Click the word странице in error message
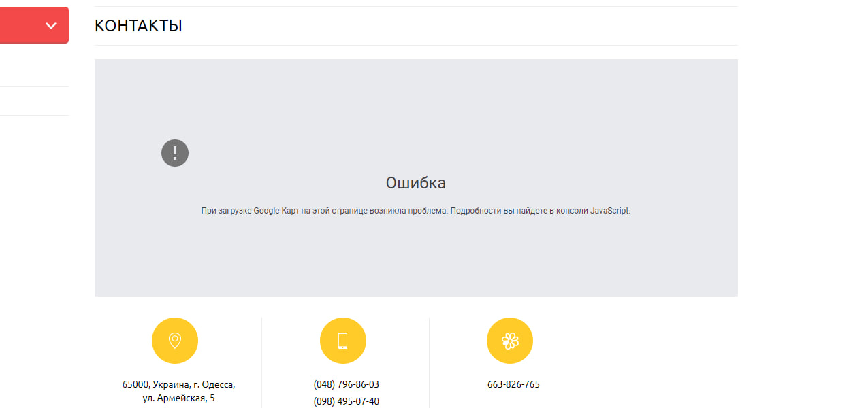Screen dimensions: 868x408 click(353, 211)
